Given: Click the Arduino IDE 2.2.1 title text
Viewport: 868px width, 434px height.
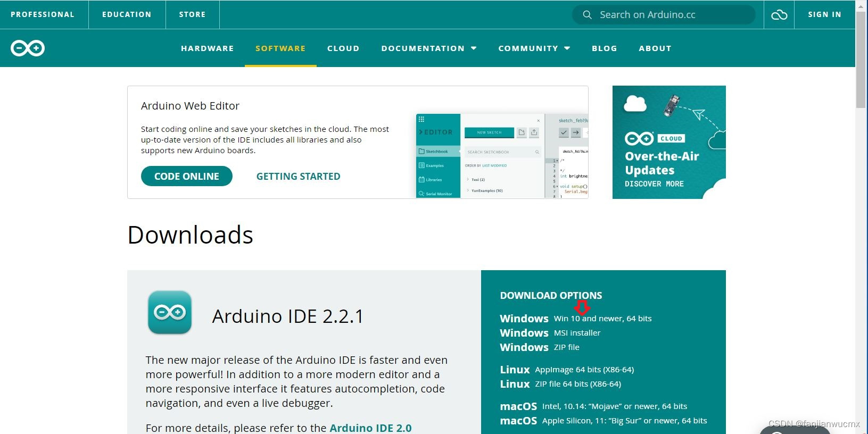Looking at the screenshot, I should click(288, 316).
